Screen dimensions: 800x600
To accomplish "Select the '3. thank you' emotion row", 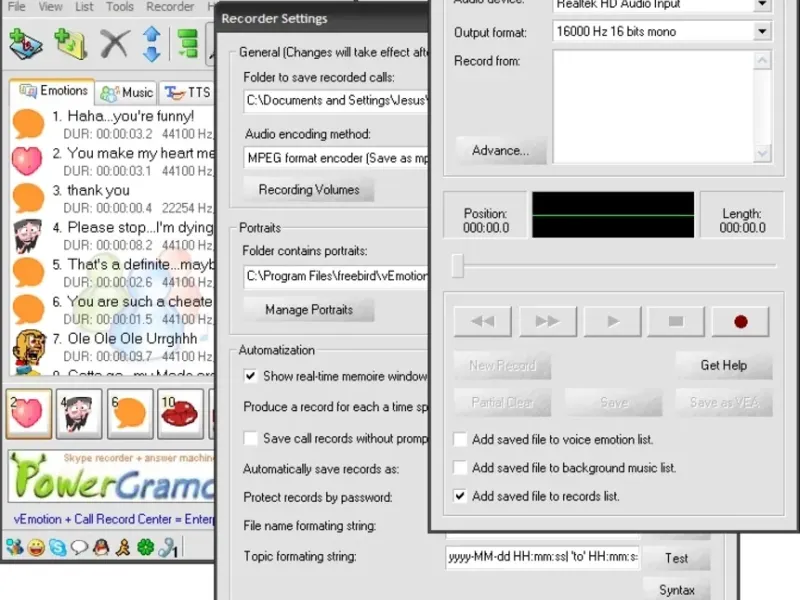I will coord(112,198).
